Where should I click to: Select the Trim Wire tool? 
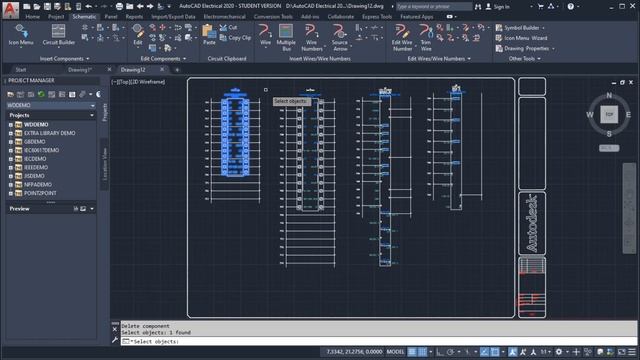pyautogui.click(x=426, y=38)
